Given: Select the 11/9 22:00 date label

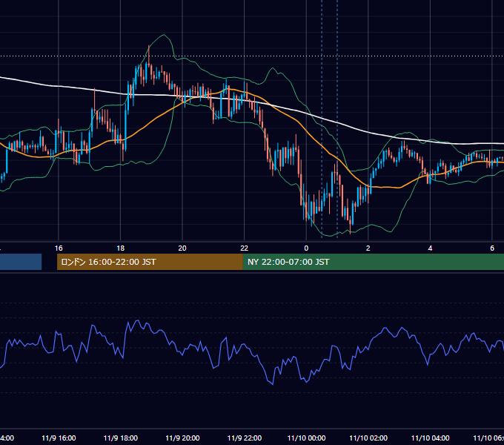Looking at the screenshot, I should [245, 438].
